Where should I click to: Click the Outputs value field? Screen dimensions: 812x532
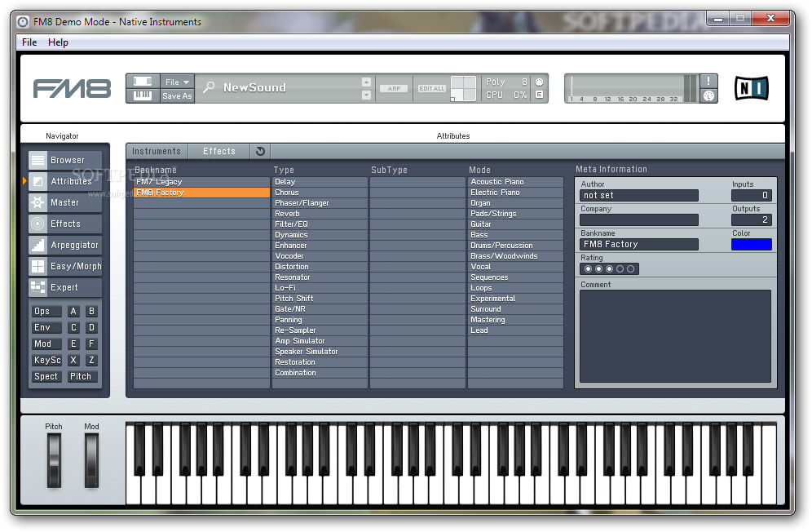click(752, 219)
